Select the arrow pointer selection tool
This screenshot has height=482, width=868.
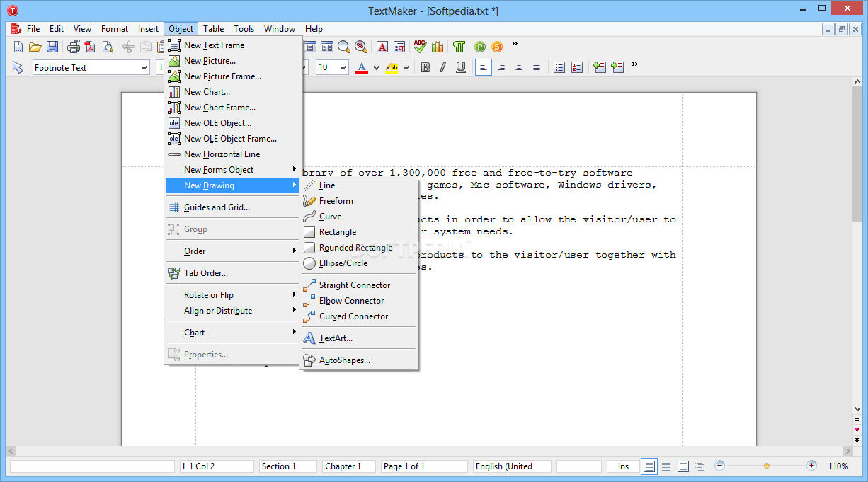click(x=18, y=67)
